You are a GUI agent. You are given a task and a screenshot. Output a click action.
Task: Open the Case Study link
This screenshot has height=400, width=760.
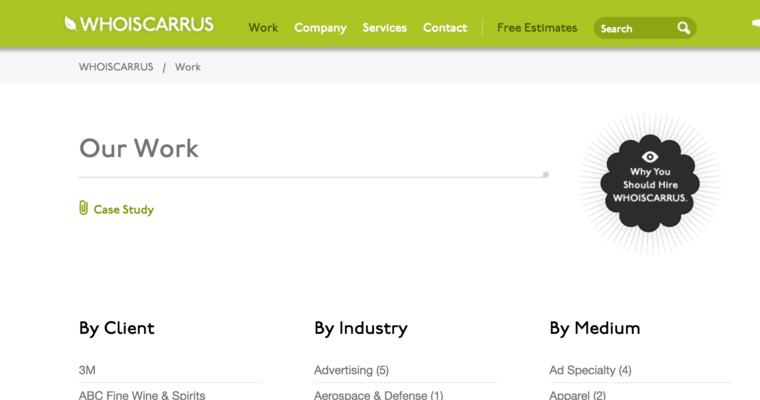click(124, 210)
